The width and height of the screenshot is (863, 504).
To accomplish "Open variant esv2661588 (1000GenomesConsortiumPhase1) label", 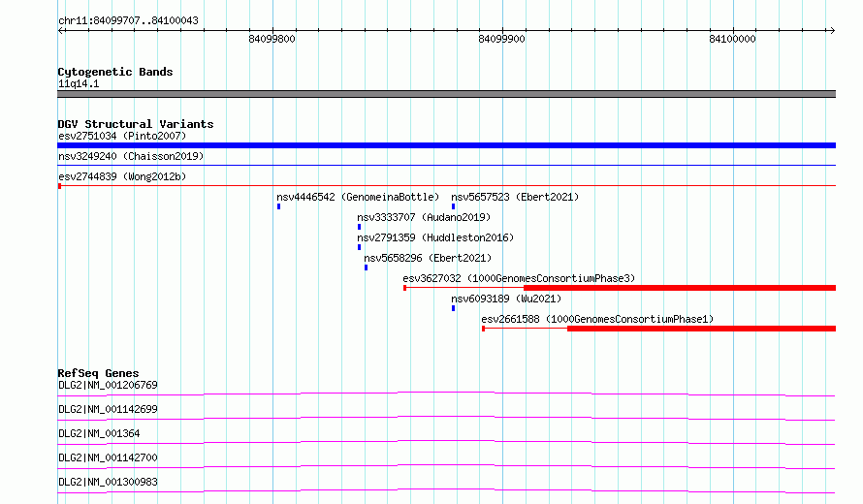I will pos(597,319).
